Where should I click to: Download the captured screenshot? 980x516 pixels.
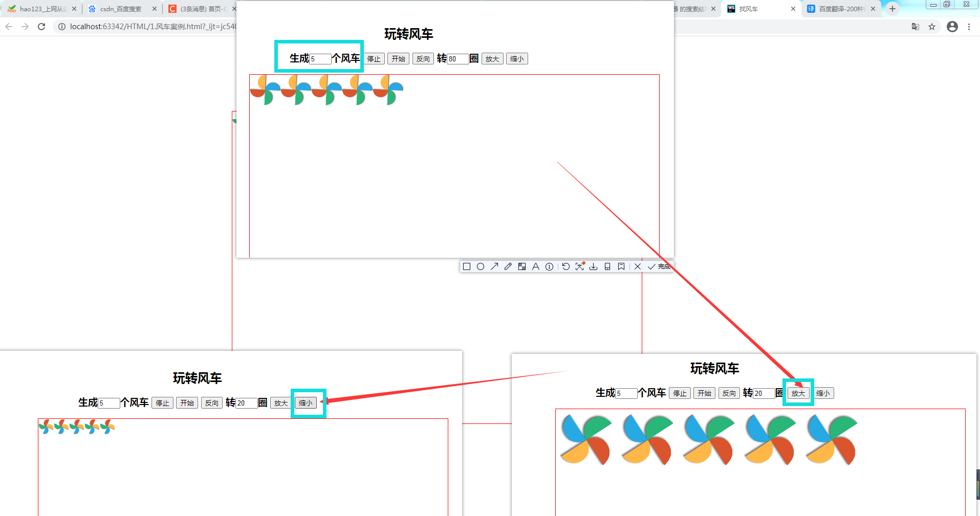coord(593,266)
